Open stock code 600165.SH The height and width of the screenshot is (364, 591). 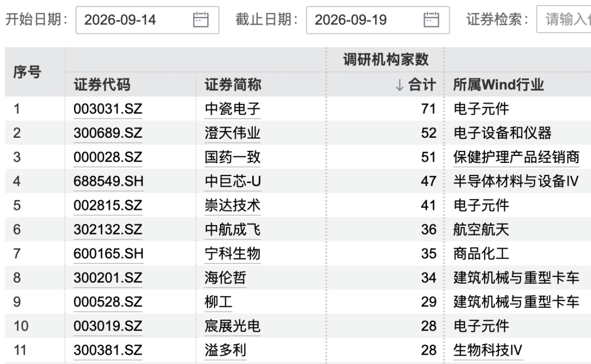pos(108,254)
